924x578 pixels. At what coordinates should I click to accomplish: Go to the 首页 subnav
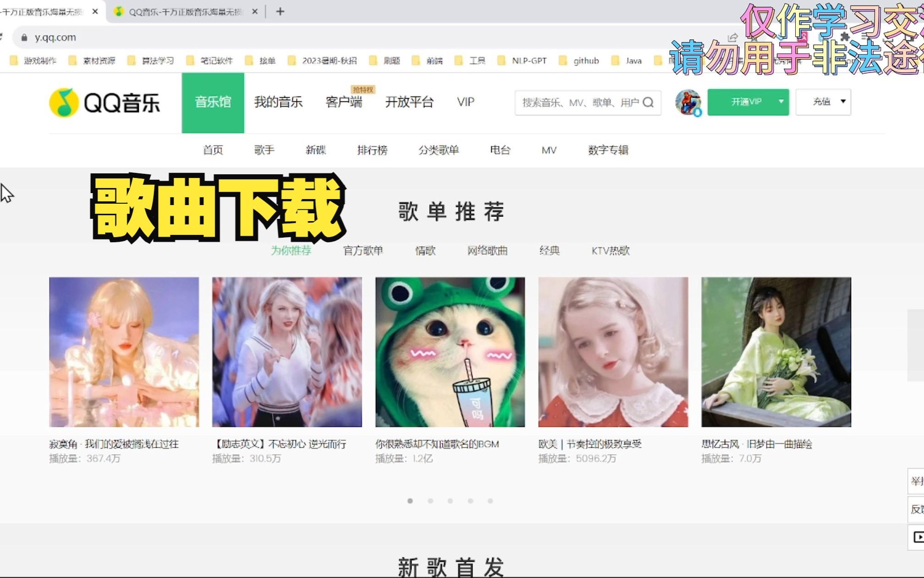click(213, 150)
